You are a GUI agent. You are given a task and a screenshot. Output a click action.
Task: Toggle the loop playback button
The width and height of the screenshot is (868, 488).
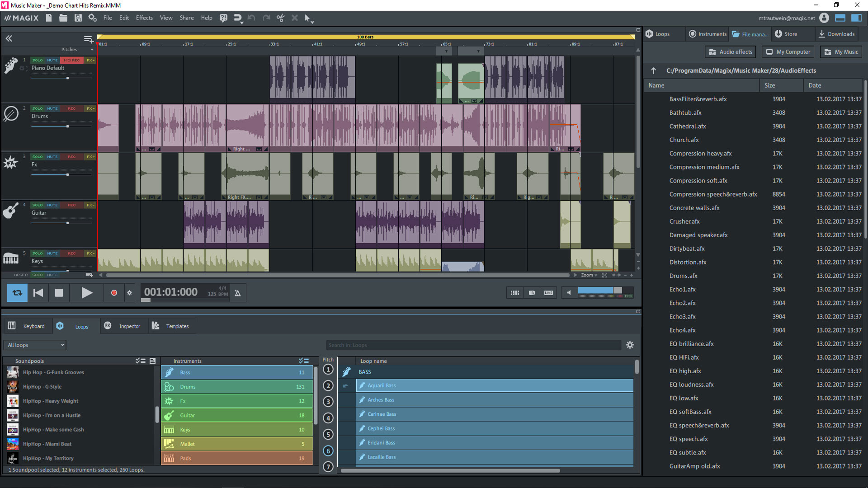pos(17,293)
